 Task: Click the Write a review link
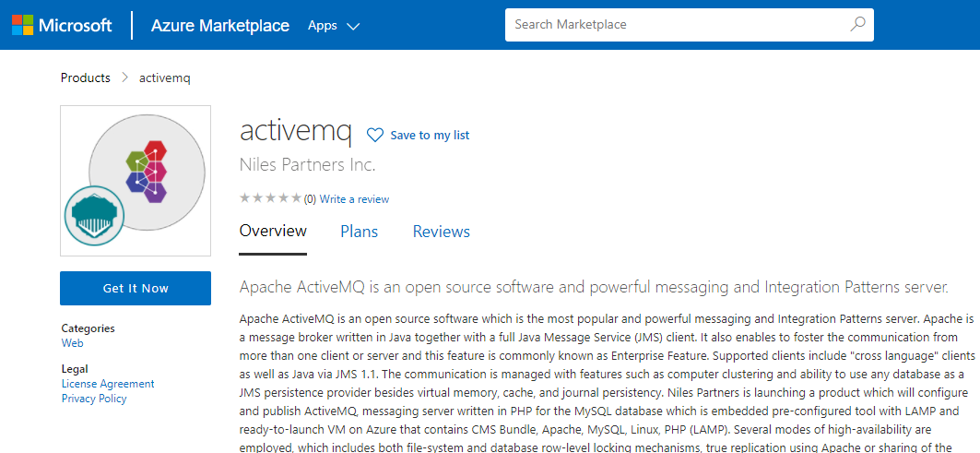click(x=354, y=199)
